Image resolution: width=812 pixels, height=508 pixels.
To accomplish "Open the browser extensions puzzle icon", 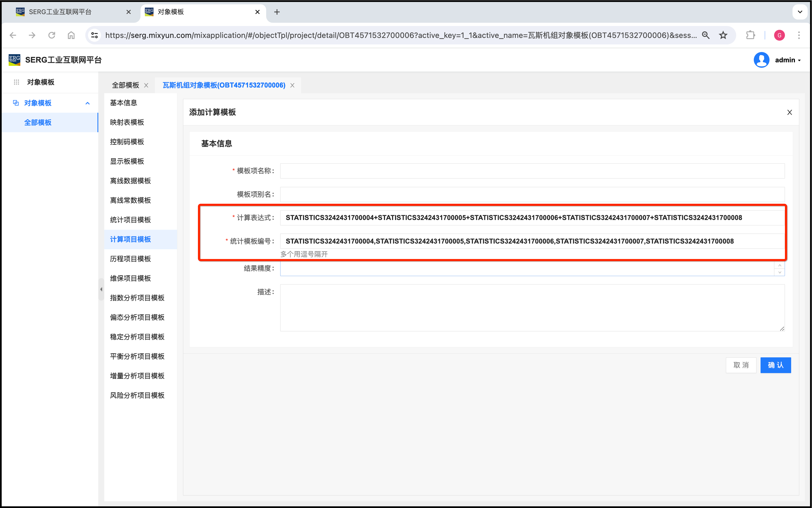I will (750, 35).
